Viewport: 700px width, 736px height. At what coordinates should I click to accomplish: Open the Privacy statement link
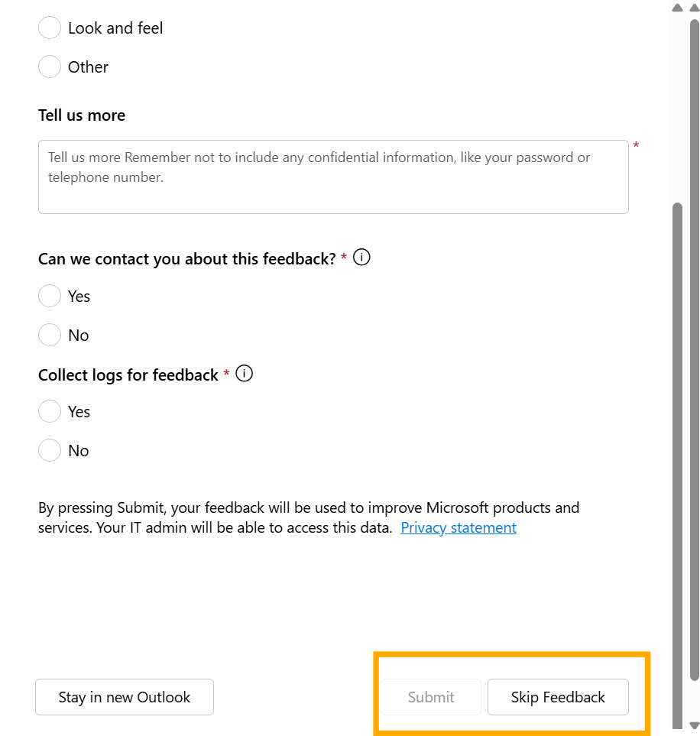point(458,527)
